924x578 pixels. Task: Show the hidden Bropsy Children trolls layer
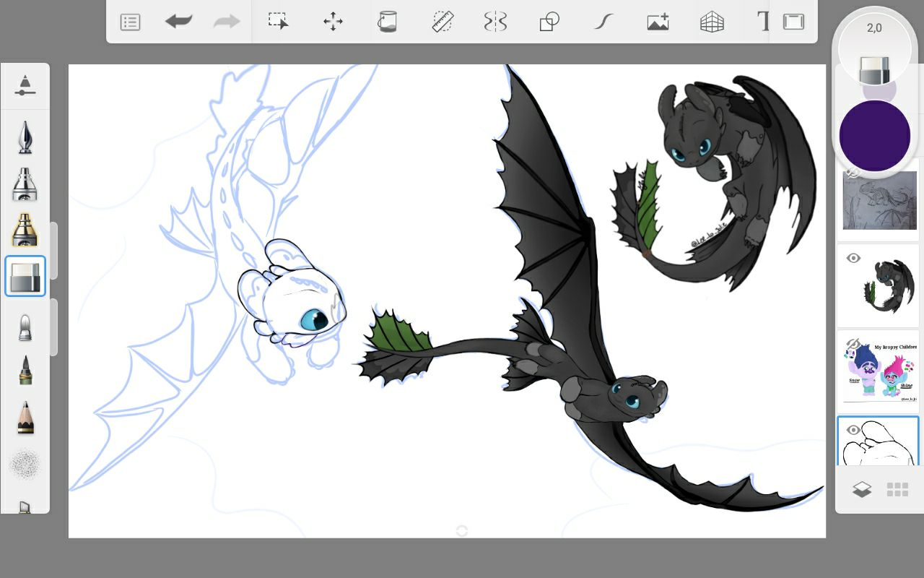point(853,344)
